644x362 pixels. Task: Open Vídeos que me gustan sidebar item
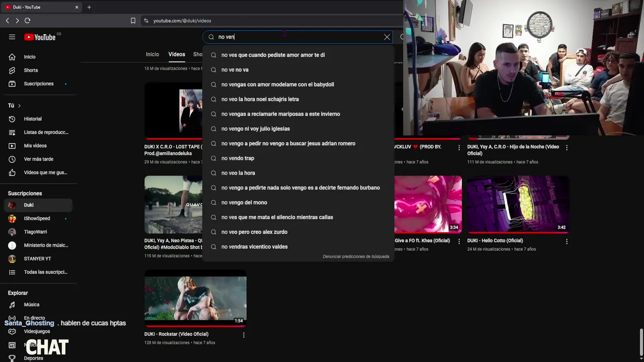click(x=38, y=172)
